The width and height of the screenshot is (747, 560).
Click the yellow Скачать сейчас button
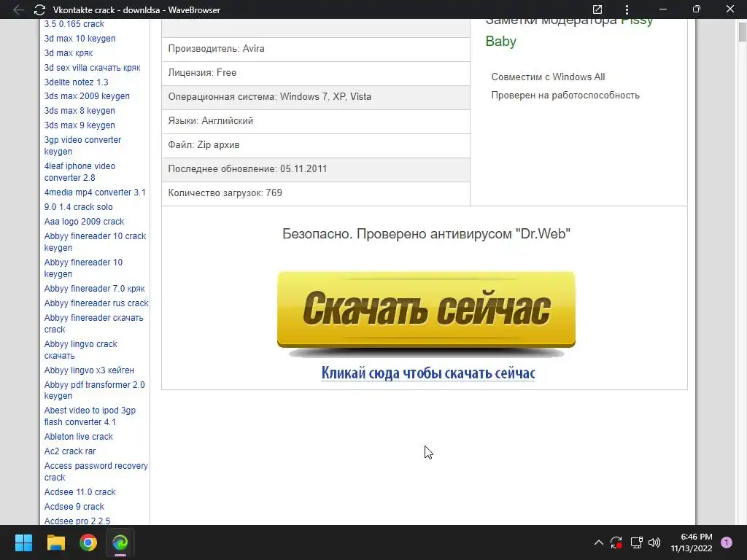click(x=426, y=309)
